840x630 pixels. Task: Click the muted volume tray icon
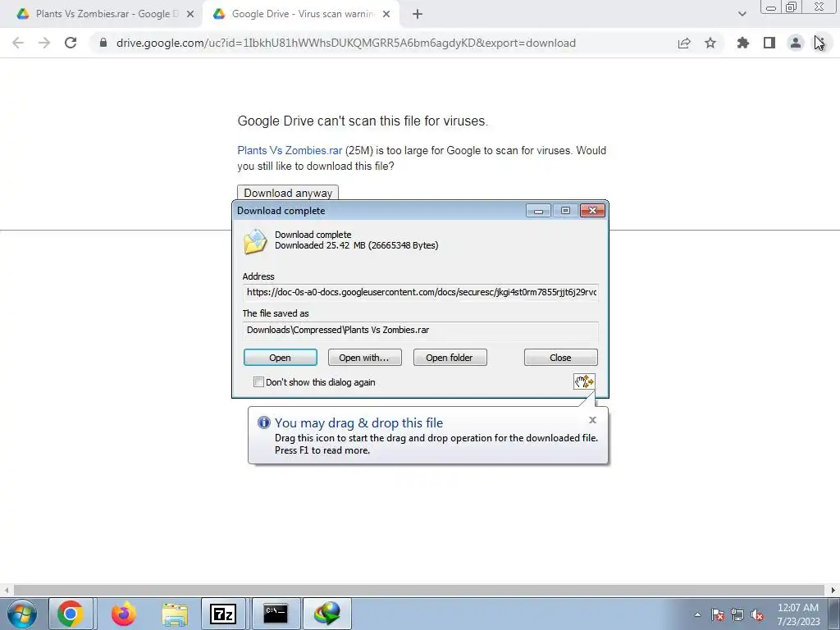coord(757,614)
